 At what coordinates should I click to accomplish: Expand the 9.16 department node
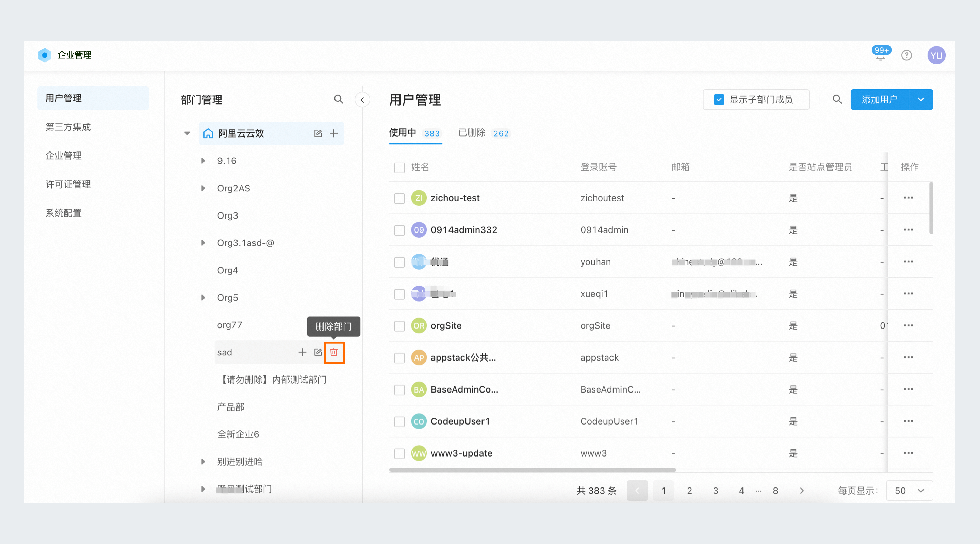point(203,161)
